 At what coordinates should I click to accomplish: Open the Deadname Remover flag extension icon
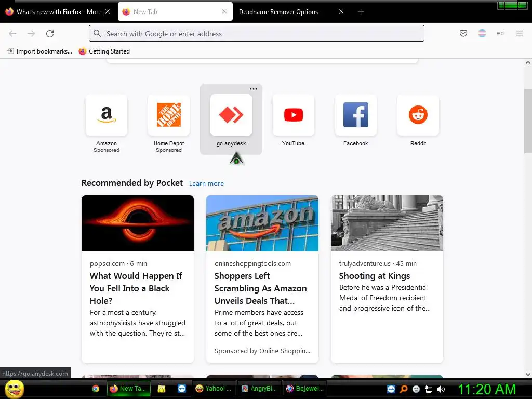point(482,33)
